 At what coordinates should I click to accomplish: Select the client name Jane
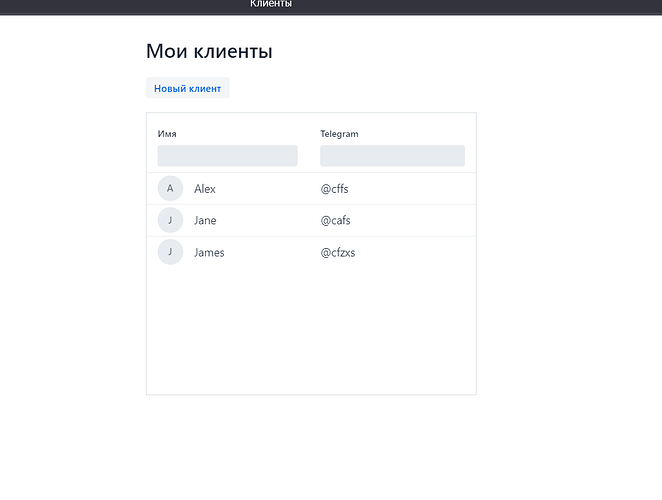click(x=205, y=221)
